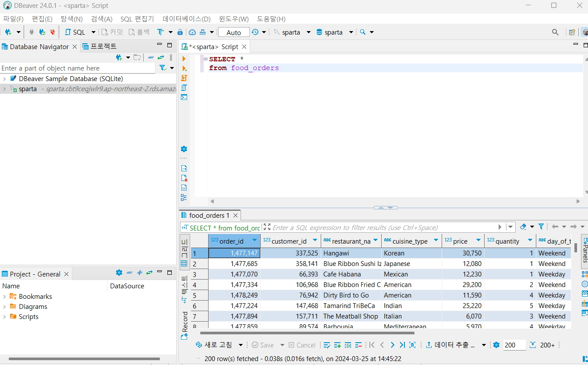Delete the current row in result grid

pos(358,345)
